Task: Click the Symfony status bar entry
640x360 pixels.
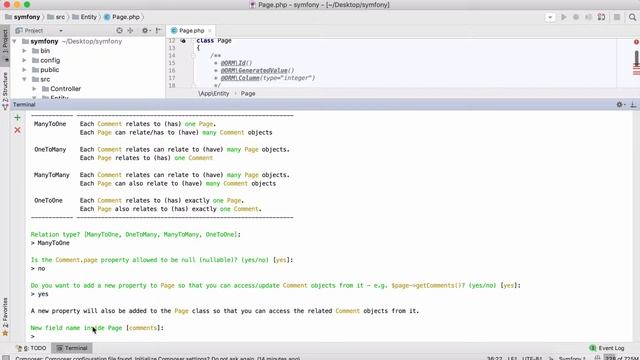Action: 573,358
